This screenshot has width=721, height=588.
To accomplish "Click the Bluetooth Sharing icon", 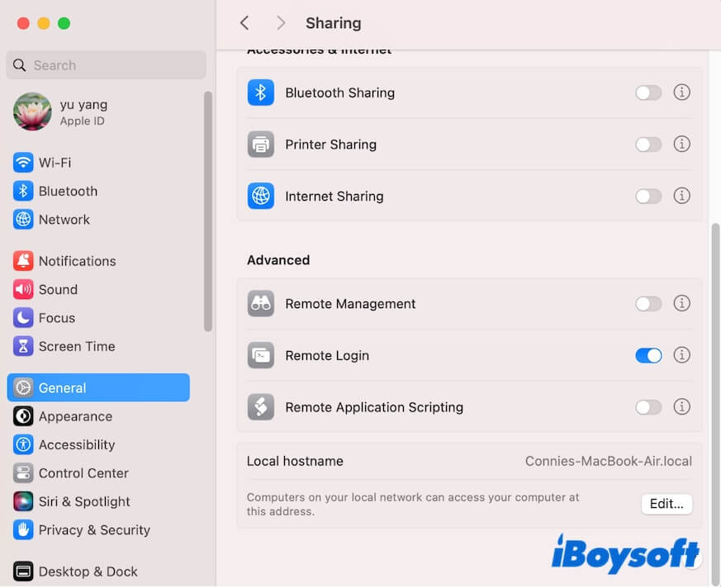I will click(x=261, y=92).
